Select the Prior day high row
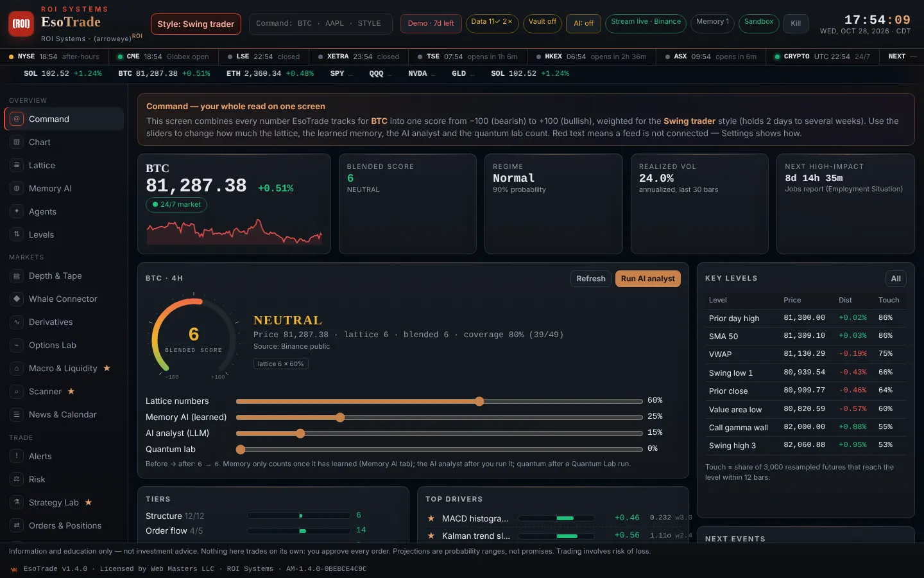924x578 pixels. click(x=805, y=318)
